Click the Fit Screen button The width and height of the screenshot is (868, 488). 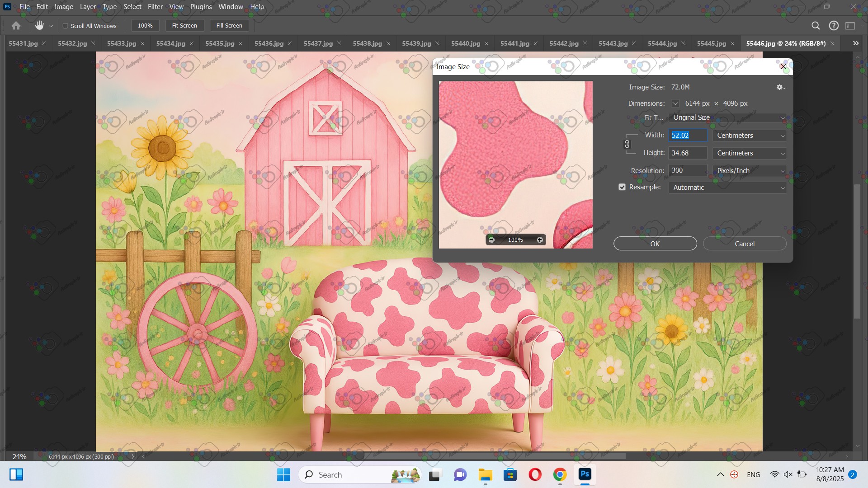184,26
